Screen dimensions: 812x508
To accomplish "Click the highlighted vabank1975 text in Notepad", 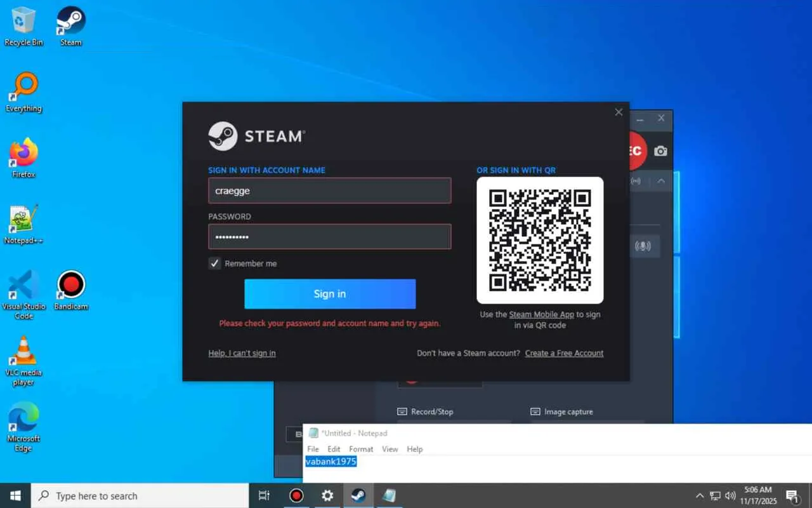I will pyautogui.click(x=331, y=462).
